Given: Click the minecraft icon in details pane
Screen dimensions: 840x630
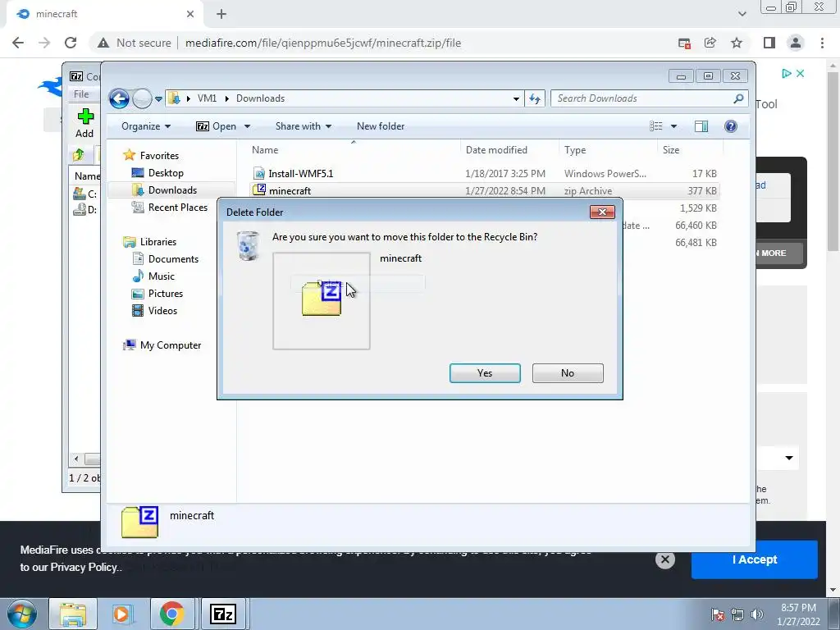Looking at the screenshot, I should [139, 522].
